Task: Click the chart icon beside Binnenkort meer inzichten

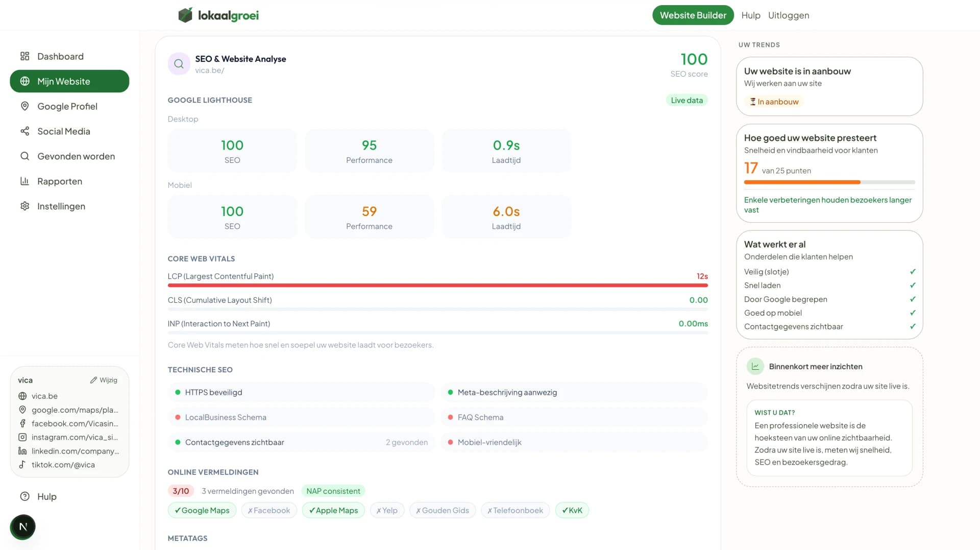Action: pos(755,367)
